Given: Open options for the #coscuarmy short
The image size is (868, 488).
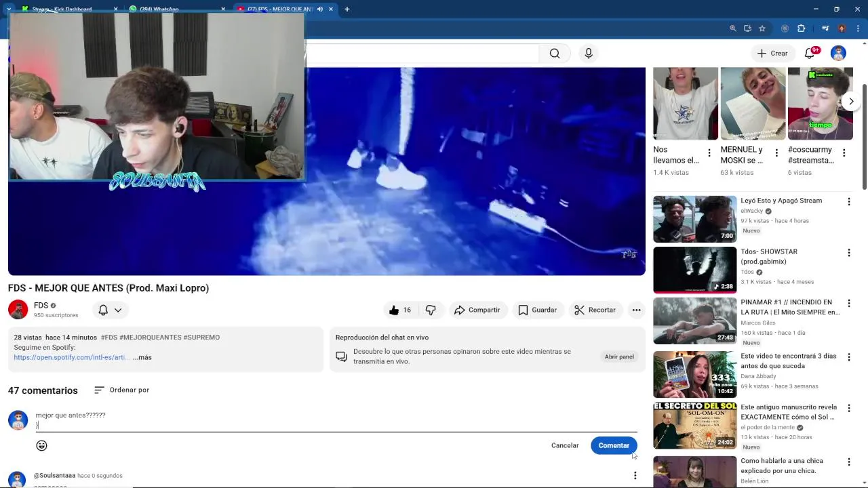Looking at the screenshot, I should (x=844, y=153).
